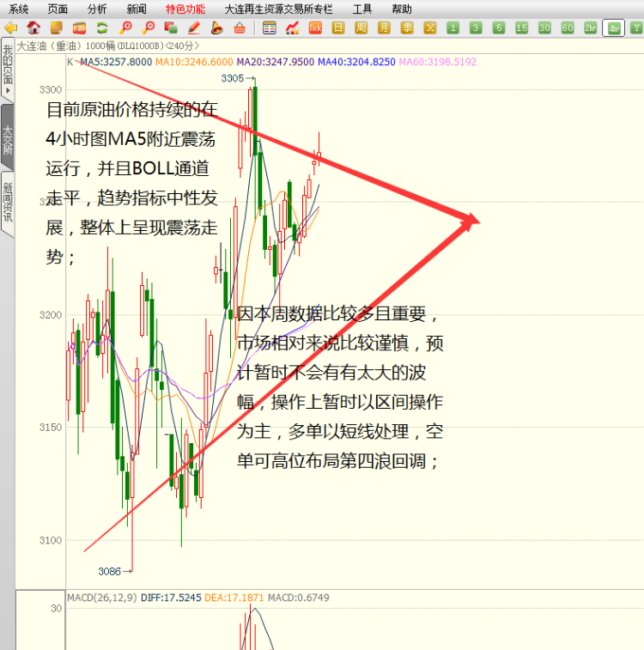This screenshot has width=644, height=650.
Task: Click the 3200 price axis label
Action: point(51,315)
